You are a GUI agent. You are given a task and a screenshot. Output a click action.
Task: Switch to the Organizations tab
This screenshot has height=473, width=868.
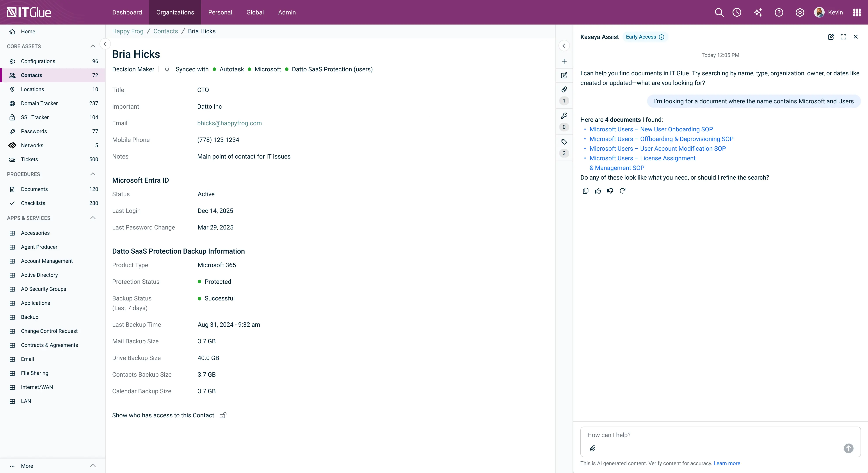175,12
